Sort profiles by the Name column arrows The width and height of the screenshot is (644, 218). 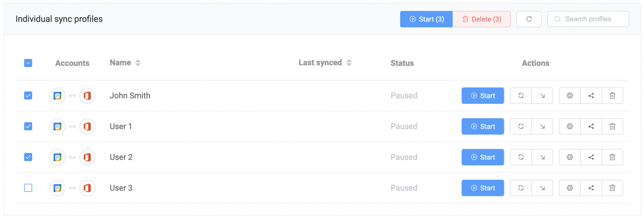(138, 62)
